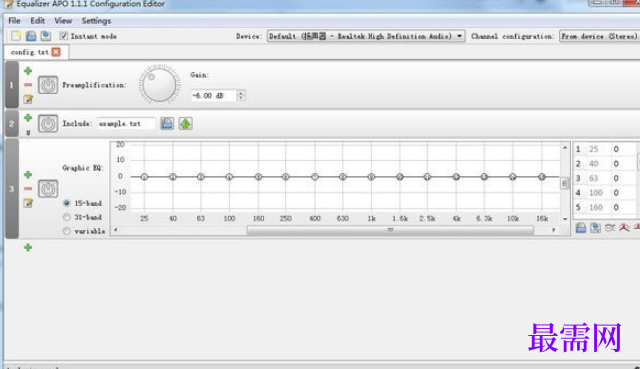Click the normalize response icon below the band table
The image size is (640, 369).
click(x=624, y=228)
